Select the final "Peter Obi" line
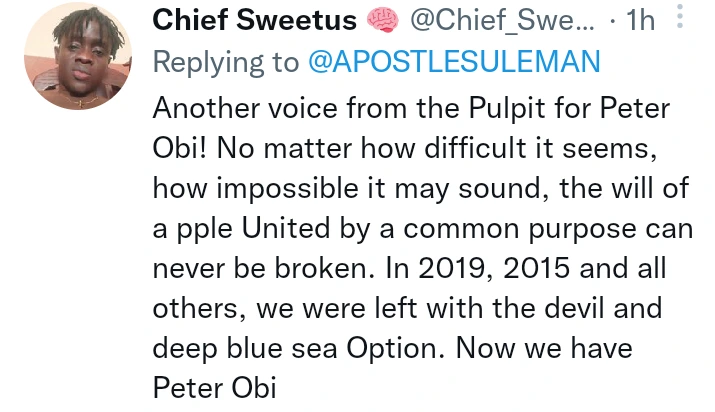Viewport: 715px width, 412px height. 214,385
